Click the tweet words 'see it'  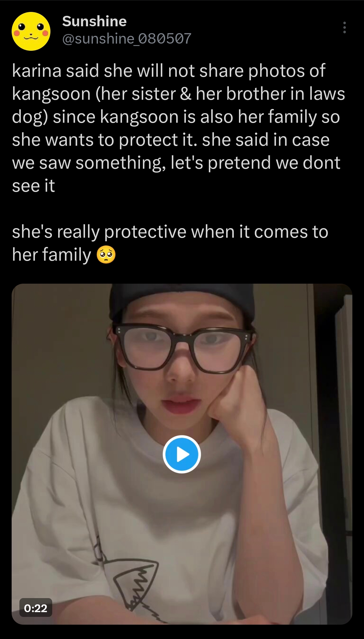point(33,186)
